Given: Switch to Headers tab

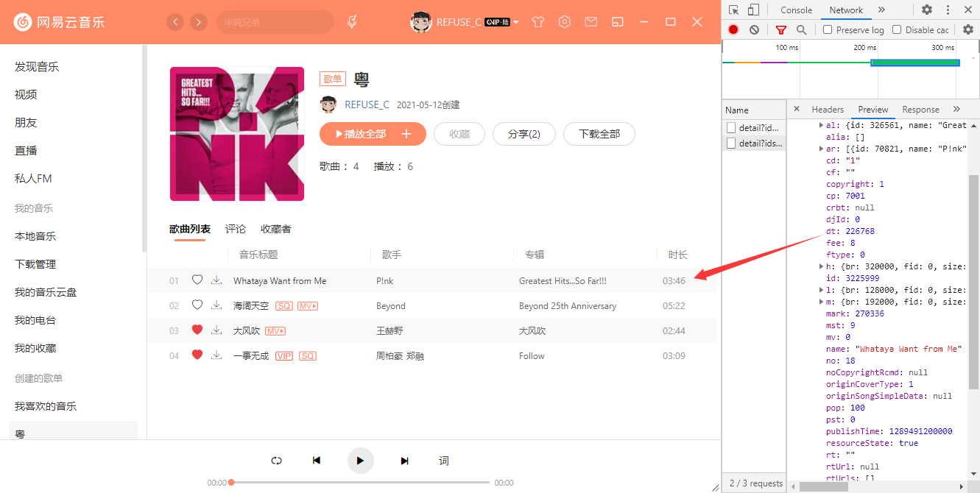Looking at the screenshot, I should click(828, 109).
